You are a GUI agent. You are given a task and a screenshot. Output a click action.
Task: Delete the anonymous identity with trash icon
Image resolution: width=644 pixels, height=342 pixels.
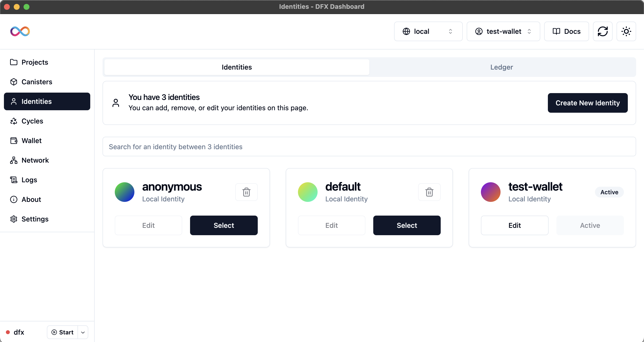click(246, 192)
